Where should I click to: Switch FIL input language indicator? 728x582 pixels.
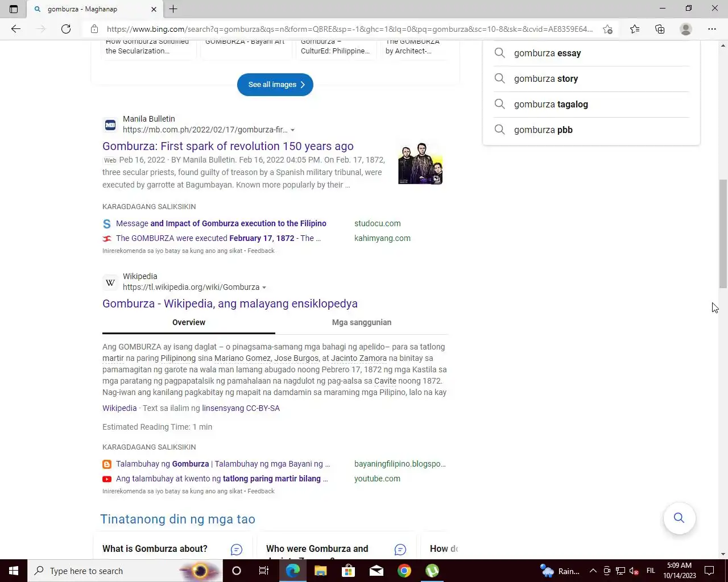(x=651, y=571)
